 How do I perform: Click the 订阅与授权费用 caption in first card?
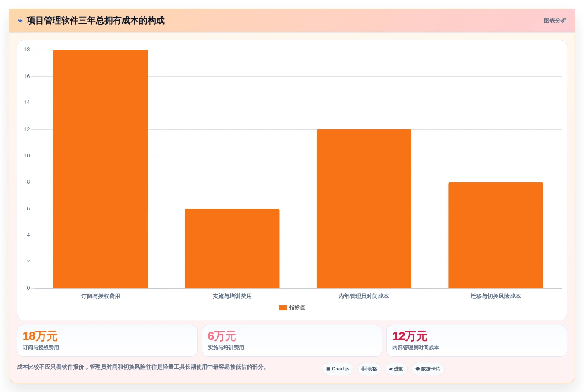[x=41, y=348]
